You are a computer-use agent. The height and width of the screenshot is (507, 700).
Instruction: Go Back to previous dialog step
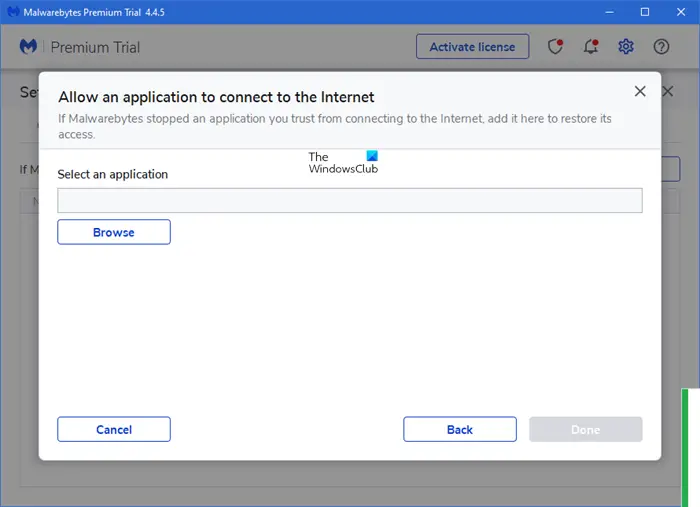click(460, 429)
